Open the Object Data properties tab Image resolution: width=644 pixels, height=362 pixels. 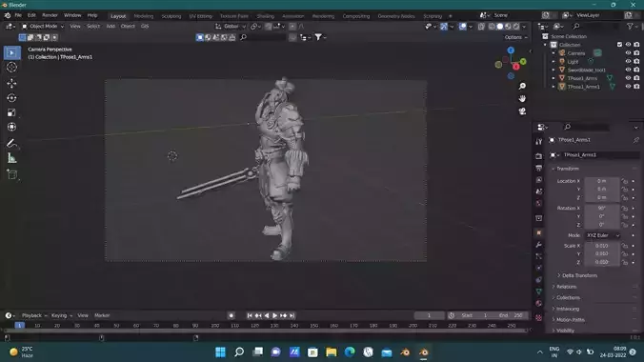539,292
